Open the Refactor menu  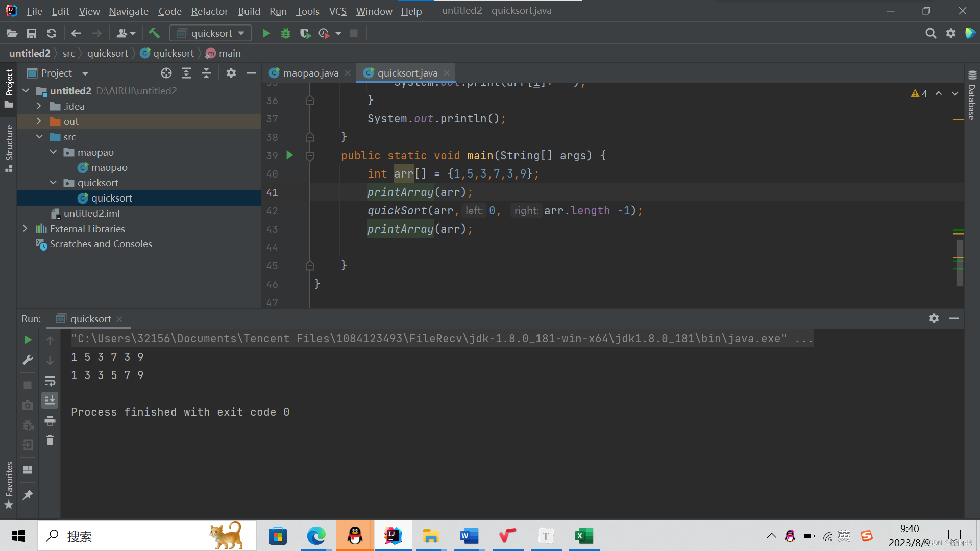click(x=209, y=11)
